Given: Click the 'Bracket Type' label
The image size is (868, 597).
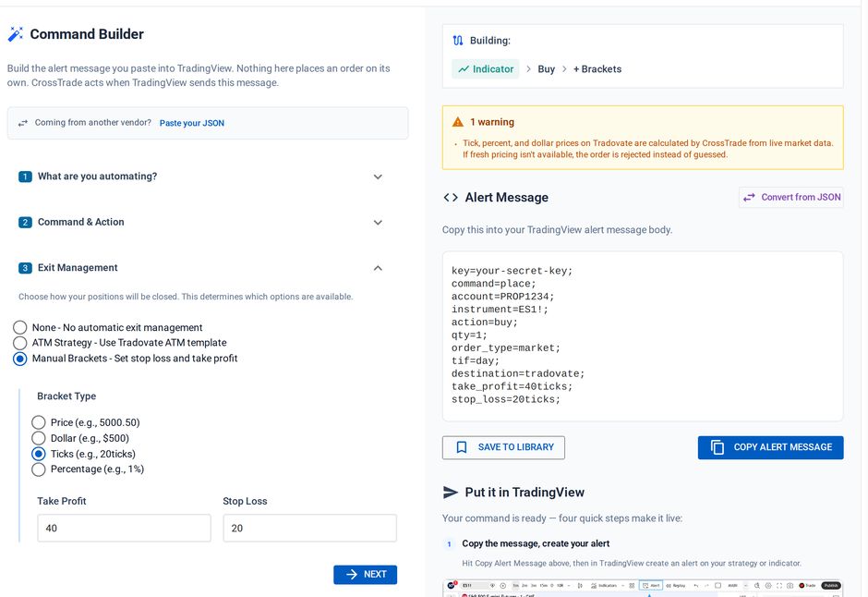Looking at the screenshot, I should pyautogui.click(x=66, y=396).
